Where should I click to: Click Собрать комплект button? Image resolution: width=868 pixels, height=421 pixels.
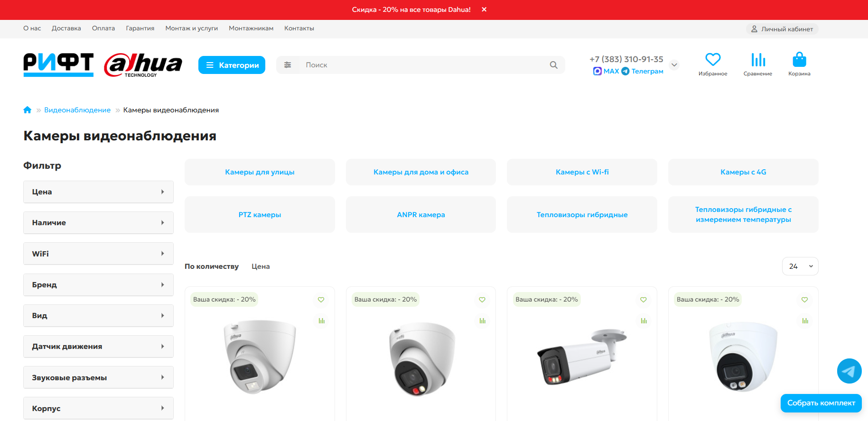click(x=821, y=403)
